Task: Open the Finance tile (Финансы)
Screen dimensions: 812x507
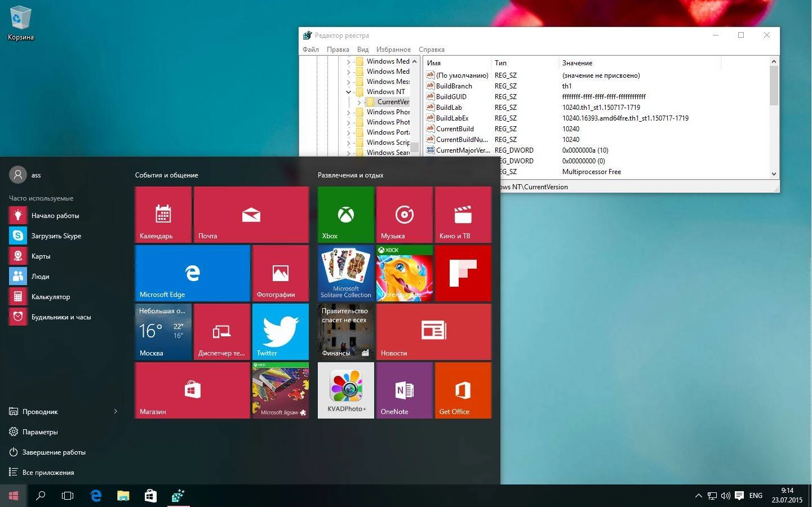Action: pos(346,332)
